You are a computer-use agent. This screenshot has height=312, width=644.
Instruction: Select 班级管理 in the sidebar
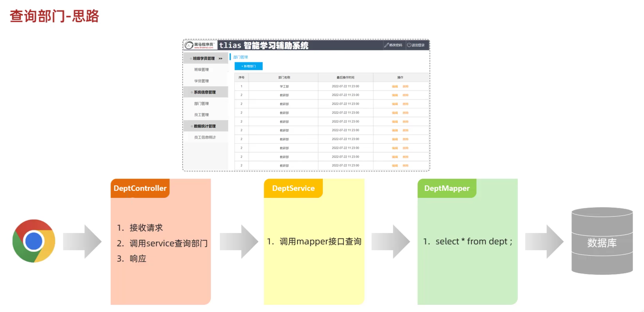pyautogui.click(x=202, y=70)
